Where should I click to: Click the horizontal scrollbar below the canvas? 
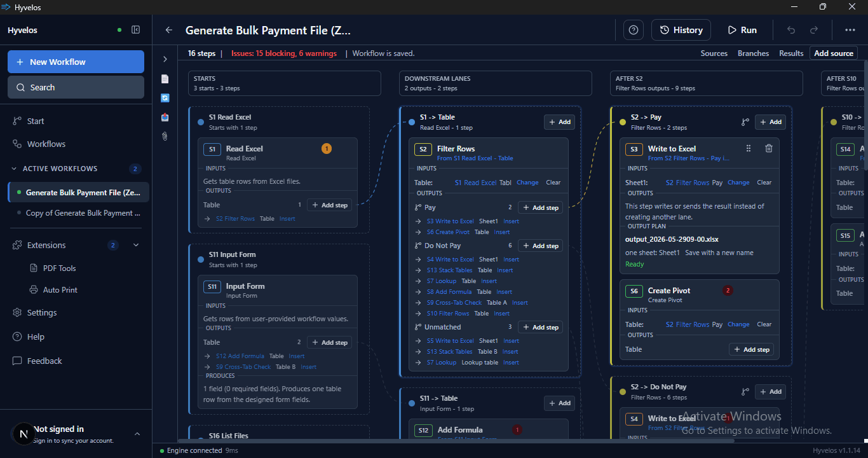coord(456,440)
